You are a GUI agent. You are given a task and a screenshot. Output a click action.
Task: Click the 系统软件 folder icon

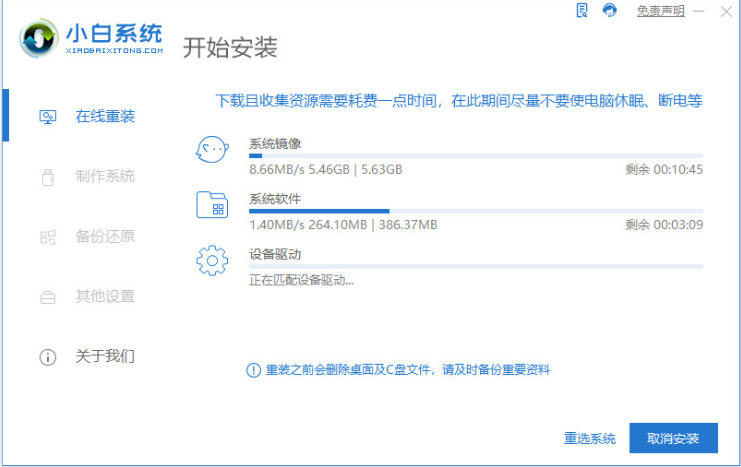point(212,205)
